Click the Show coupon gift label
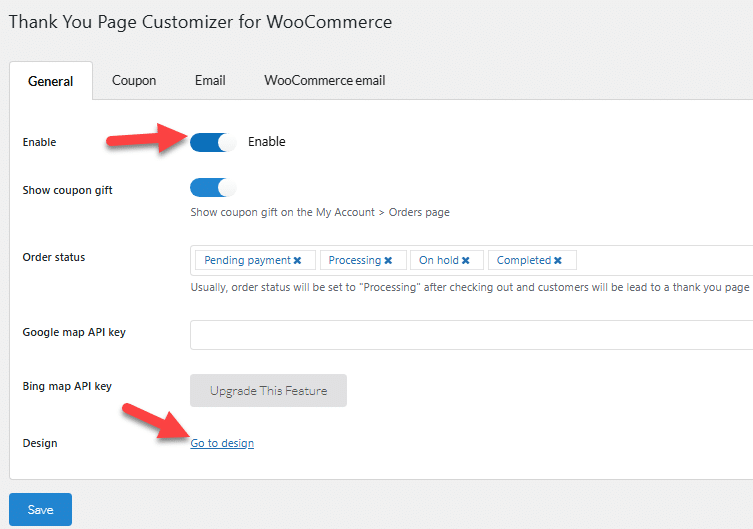Viewport: 753px width, 529px height. pyautogui.click(x=67, y=190)
